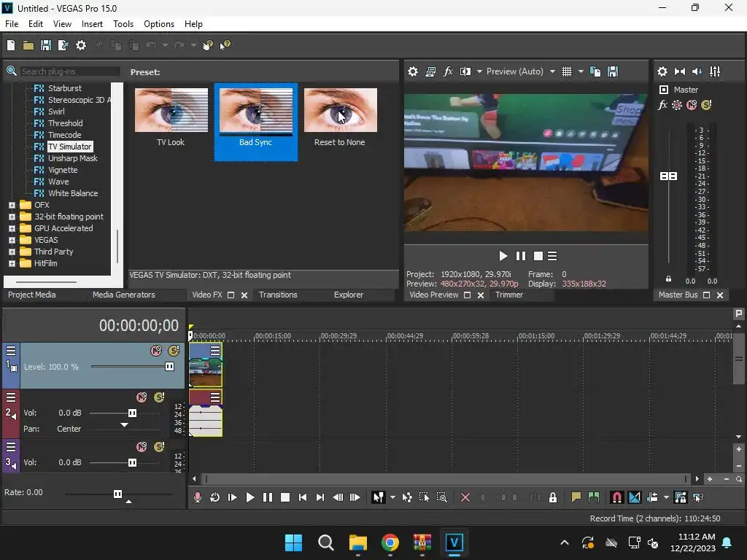Expand the Third Party folder
The image size is (747, 560).
point(12,252)
